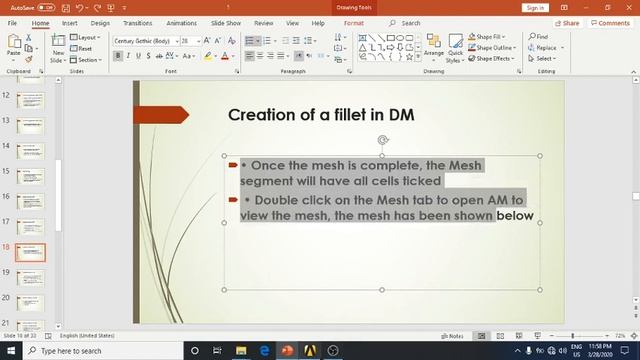
Task: Toggle Normal view button in status bar
Action: coord(482,336)
